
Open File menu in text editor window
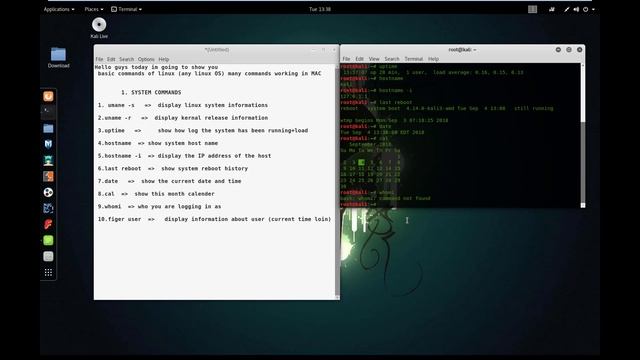click(99, 59)
